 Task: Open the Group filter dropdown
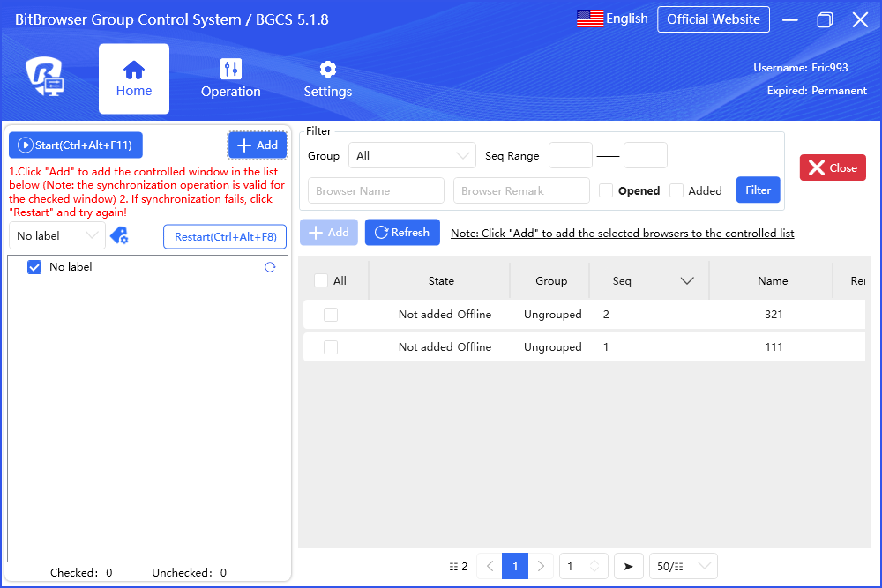412,156
